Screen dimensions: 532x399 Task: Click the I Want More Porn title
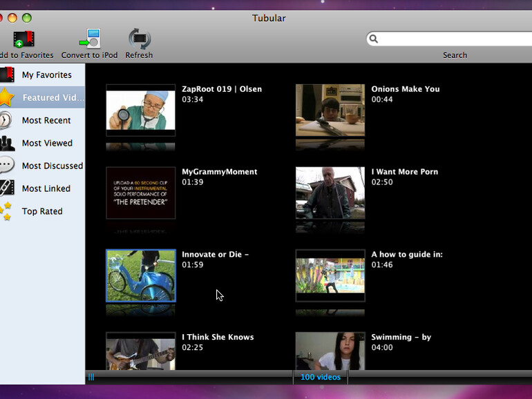point(405,172)
